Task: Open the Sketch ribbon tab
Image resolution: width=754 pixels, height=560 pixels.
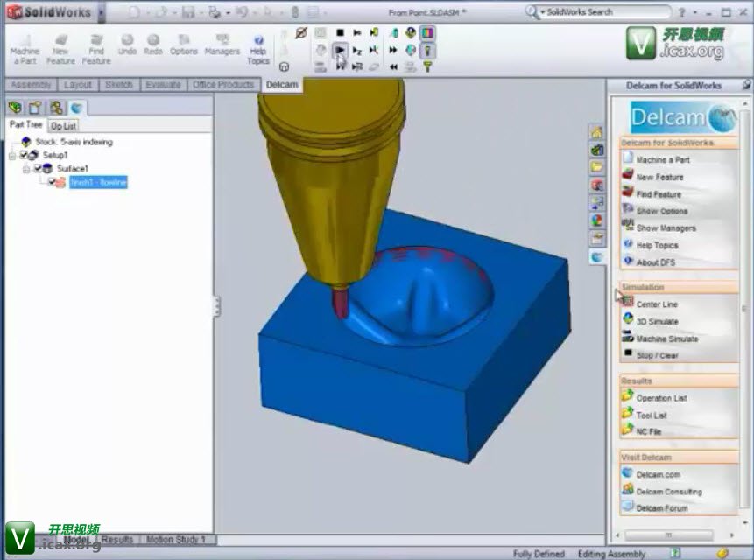Action: [119, 85]
